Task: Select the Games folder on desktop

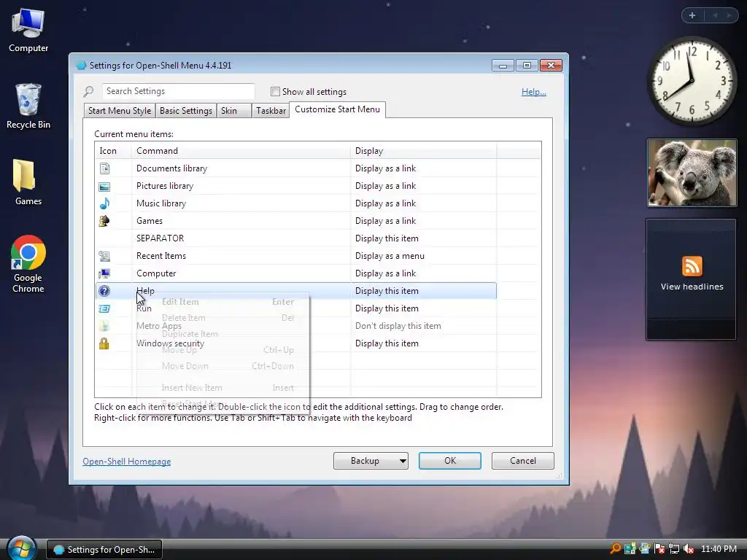Action: tap(28, 182)
